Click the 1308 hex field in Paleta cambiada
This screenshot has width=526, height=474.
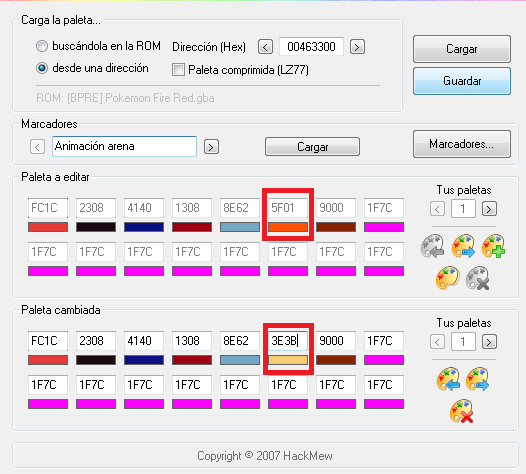[192, 341]
